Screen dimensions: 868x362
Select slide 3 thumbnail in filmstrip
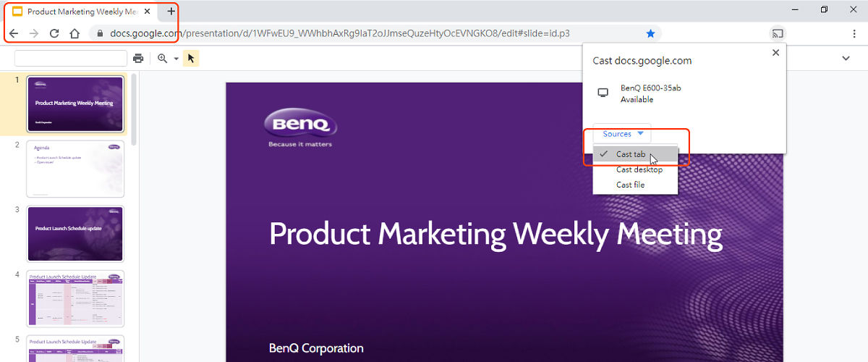[x=75, y=233]
